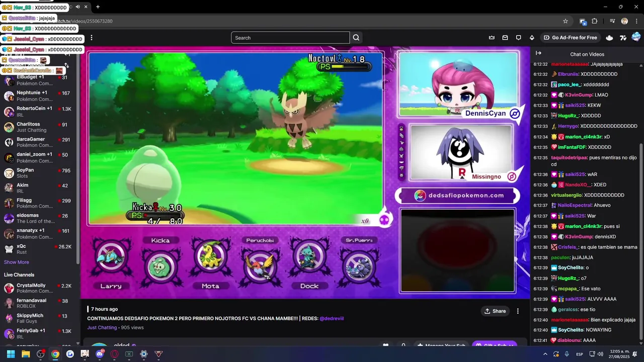Click username K3vinGump saying LMAO in chat
Screen dimensions: 644x362
click(x=579, y=95)
